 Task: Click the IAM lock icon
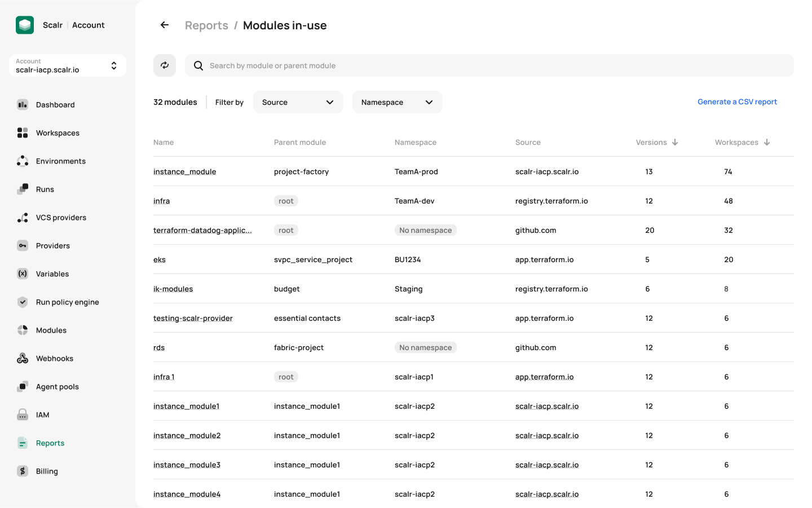pyautogui.click(x=23, y=414)
